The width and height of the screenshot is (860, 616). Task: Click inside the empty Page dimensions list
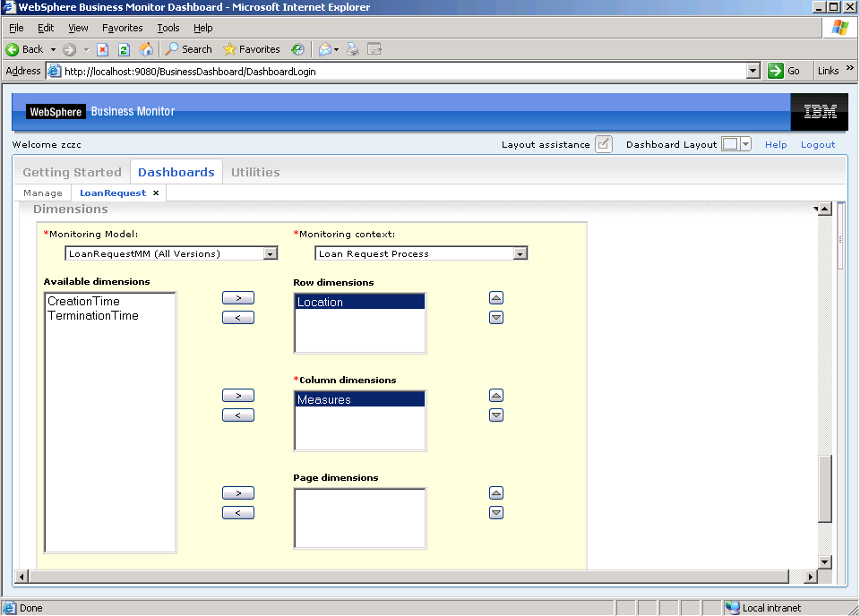(360, 518)
